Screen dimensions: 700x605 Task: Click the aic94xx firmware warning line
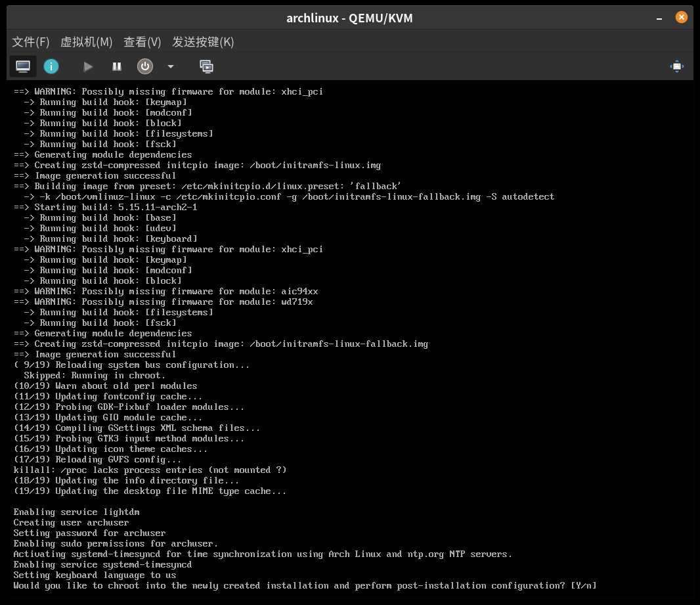[x=165, y=291]
